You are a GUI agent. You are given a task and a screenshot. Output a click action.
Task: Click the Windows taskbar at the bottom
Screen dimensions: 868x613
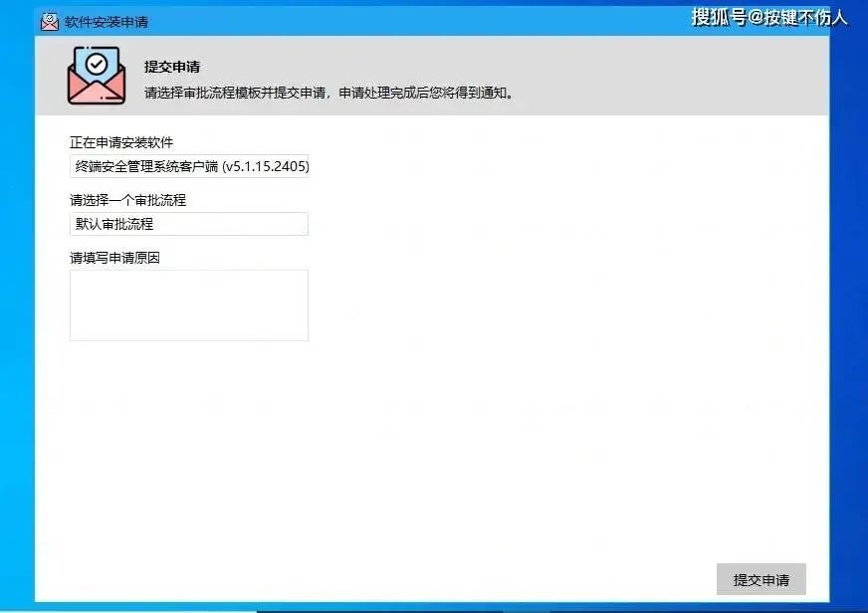[x=434, y=608]
